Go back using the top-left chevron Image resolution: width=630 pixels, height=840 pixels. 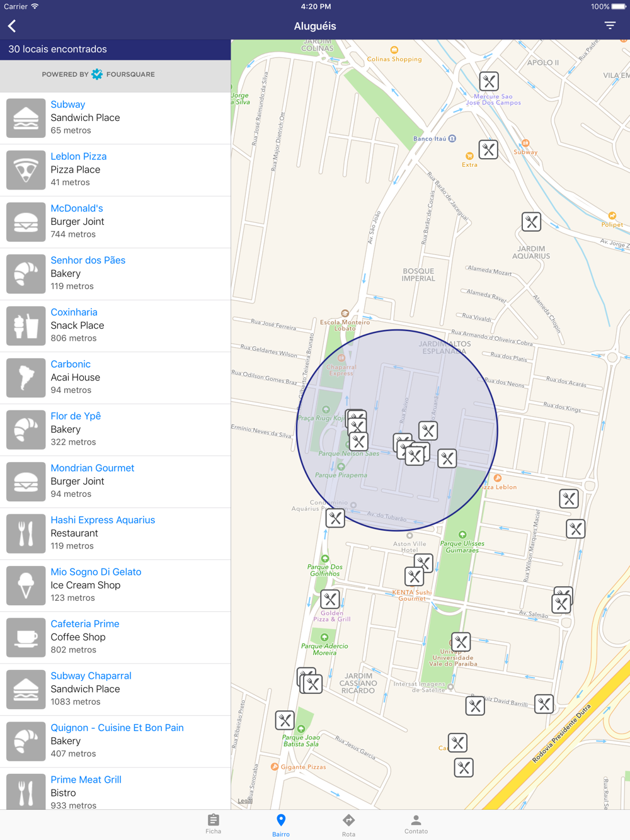tap(12, 26)
